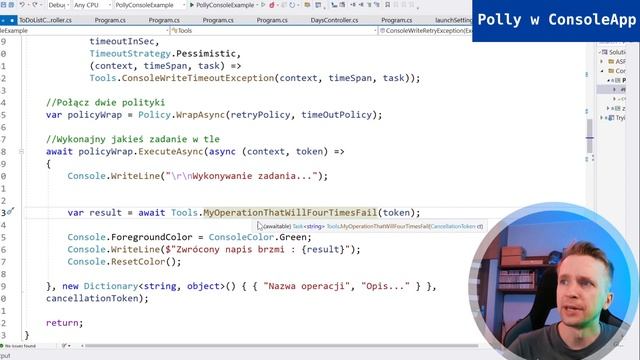This screenshot has width=640, height=360.
Task: Open the Program.cs tab just before DaysController.cs
Action: coord(272,20)
